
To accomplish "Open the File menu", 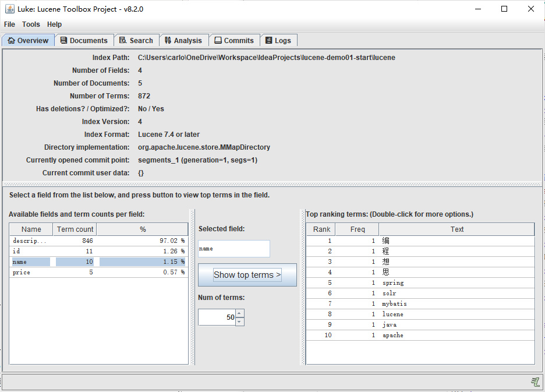I will tap(9, 24).
